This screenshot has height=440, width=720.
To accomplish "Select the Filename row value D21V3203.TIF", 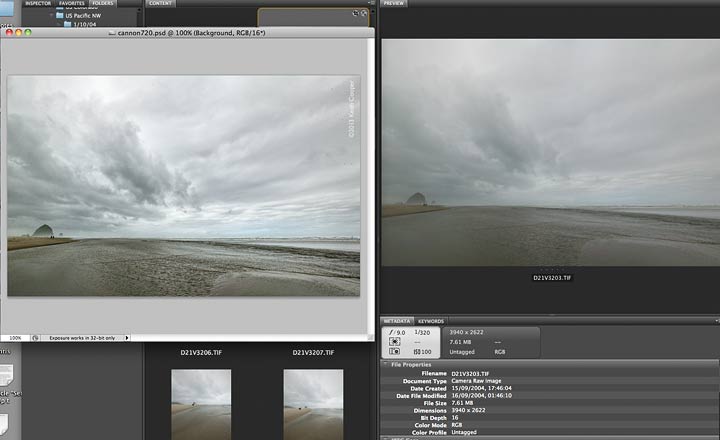I will pyautogui.click(x=470, y=374).
